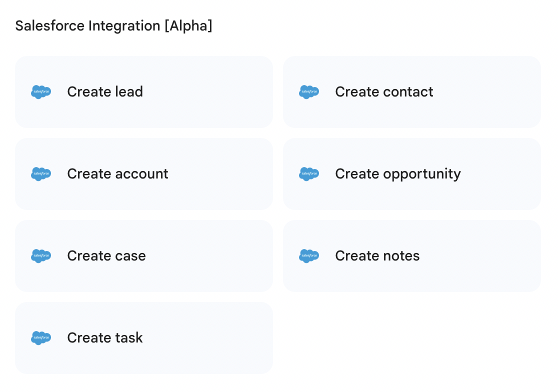558x392 pixels.
Task: Select the Create account text label
Action: click(x=117, y=174)
